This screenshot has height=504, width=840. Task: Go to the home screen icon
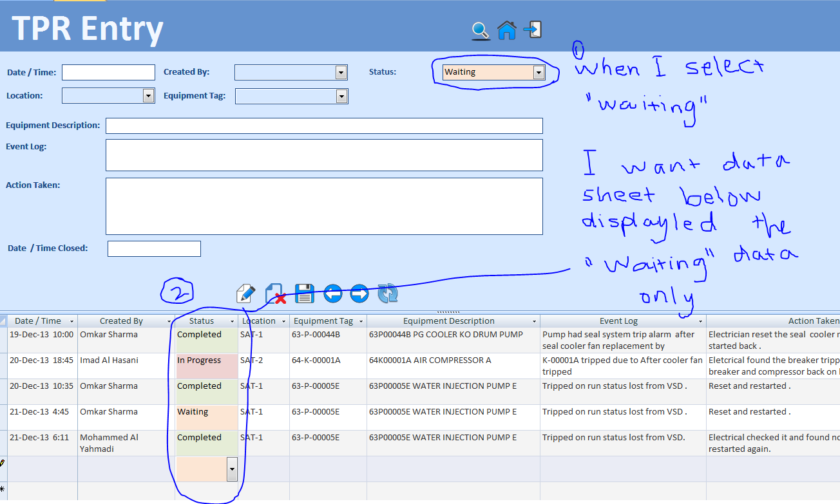click(x=507, y=30)
